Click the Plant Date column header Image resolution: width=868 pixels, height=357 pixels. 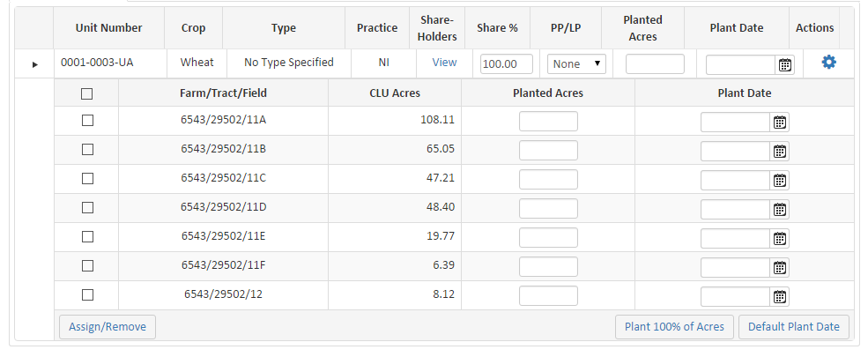click(x=736, y=28)
